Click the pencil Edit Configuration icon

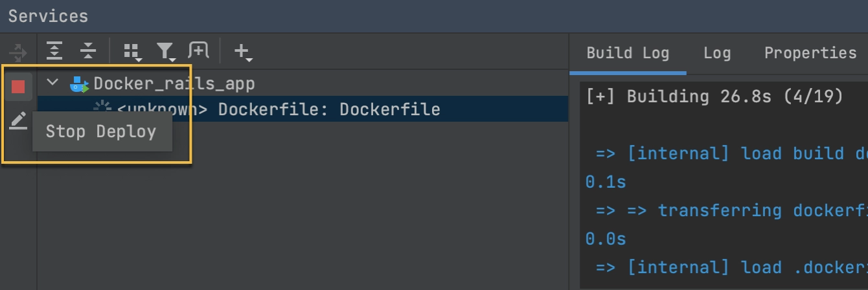pyautogui.click(x=18, y=120)
